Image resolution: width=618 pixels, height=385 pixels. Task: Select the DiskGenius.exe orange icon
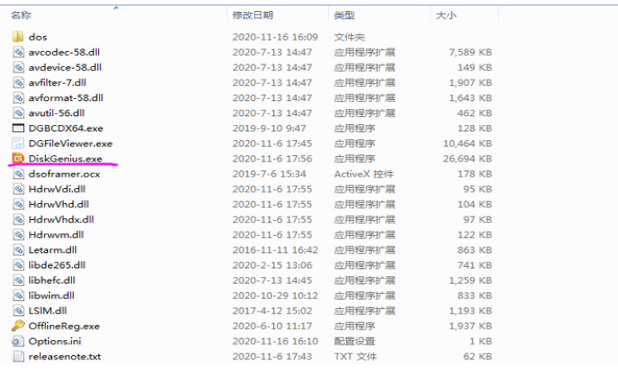pos(18,158)
